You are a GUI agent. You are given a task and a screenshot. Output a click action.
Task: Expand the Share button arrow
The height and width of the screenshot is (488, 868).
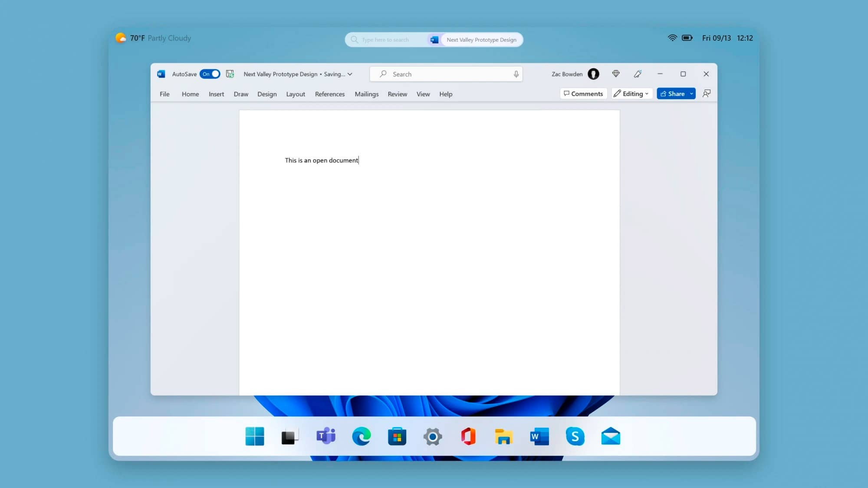click(691, 94)
